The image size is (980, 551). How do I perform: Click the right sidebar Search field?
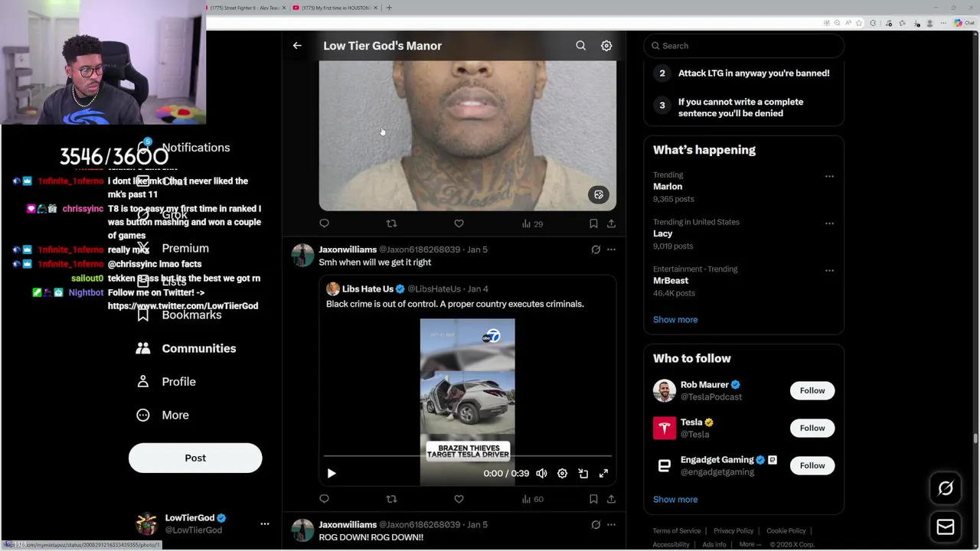point(743,46)
